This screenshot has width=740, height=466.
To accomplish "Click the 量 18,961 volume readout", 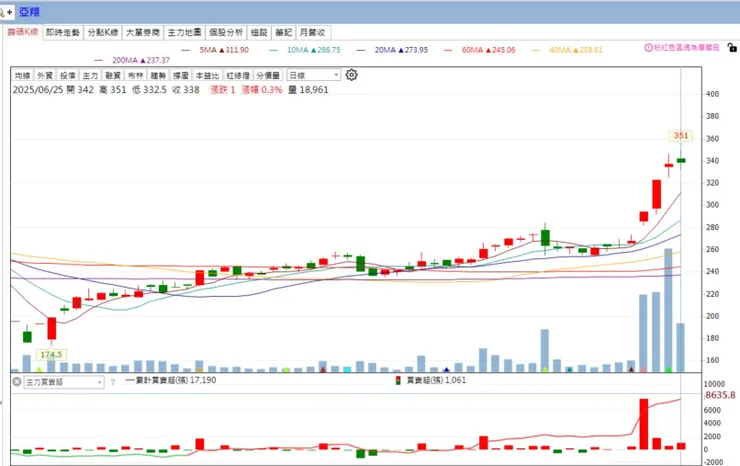I will tap(308, 90).
